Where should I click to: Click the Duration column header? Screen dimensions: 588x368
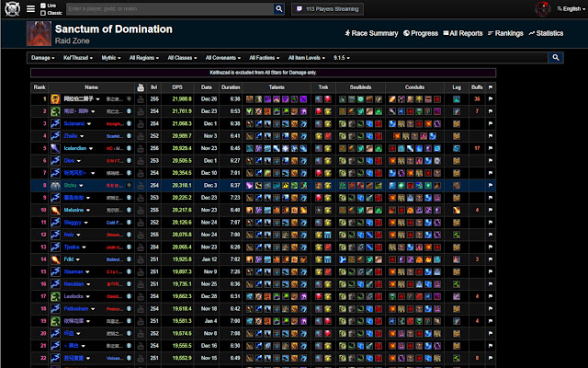click(231, 87)
